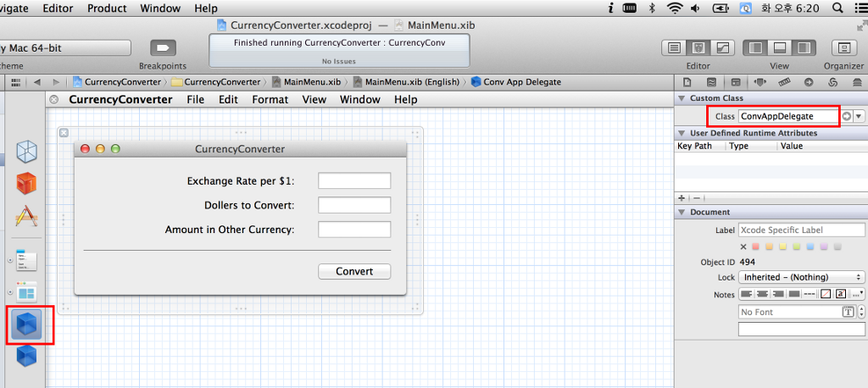Open Wi-Fi status menu
Viewport: 868px width, 388px height.
(674, 8)
